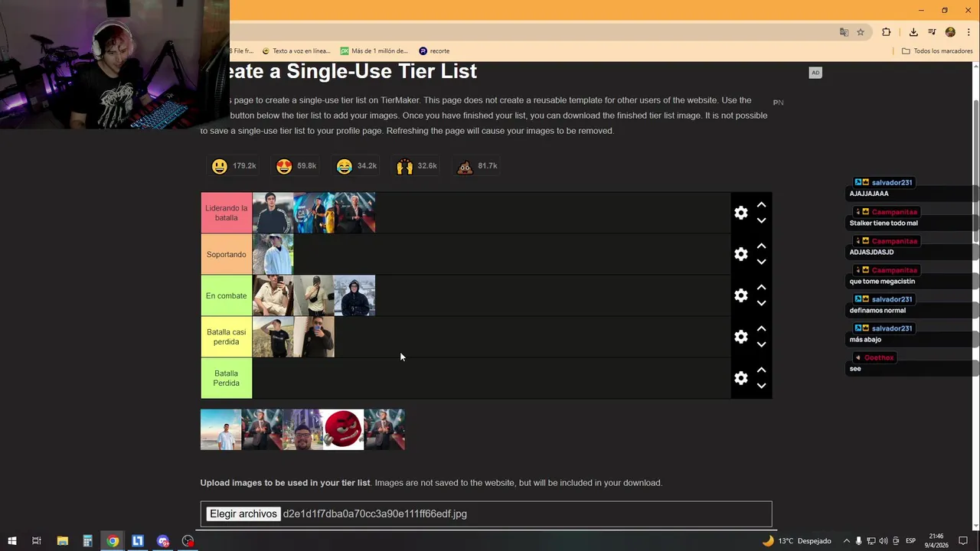Move Batalla Perdida tier up
Image resolution: width=980 pixels, height=551 pixels.
coord(761,370)
